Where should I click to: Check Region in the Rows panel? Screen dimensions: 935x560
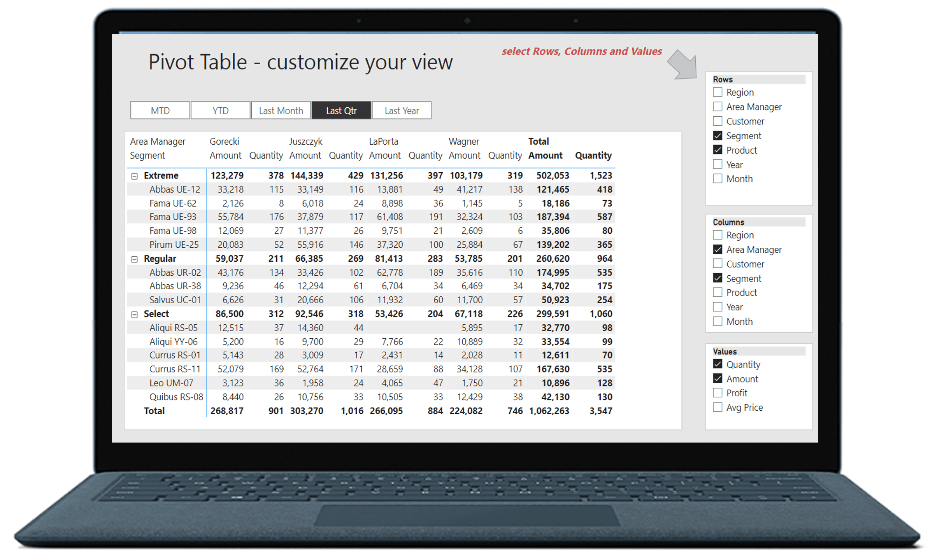(x=718, y=92)
